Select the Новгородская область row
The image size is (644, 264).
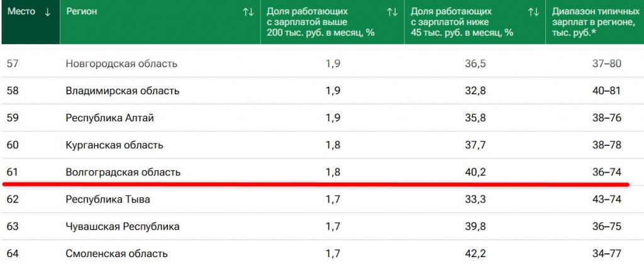click(x=121, y=63)
